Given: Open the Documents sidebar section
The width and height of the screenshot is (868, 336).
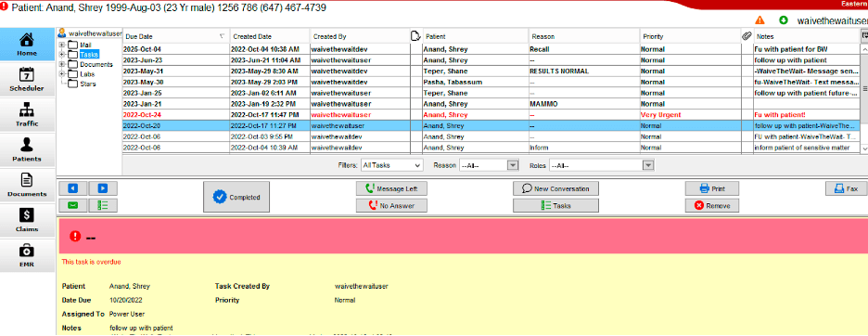Looking at the screenshot, I should pos(27,186).
